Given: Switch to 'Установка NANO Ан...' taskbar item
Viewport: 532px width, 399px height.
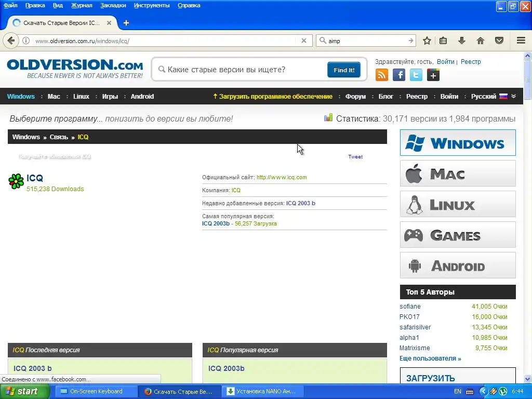Looking at the screenshot, I should (x=263, y=391).
